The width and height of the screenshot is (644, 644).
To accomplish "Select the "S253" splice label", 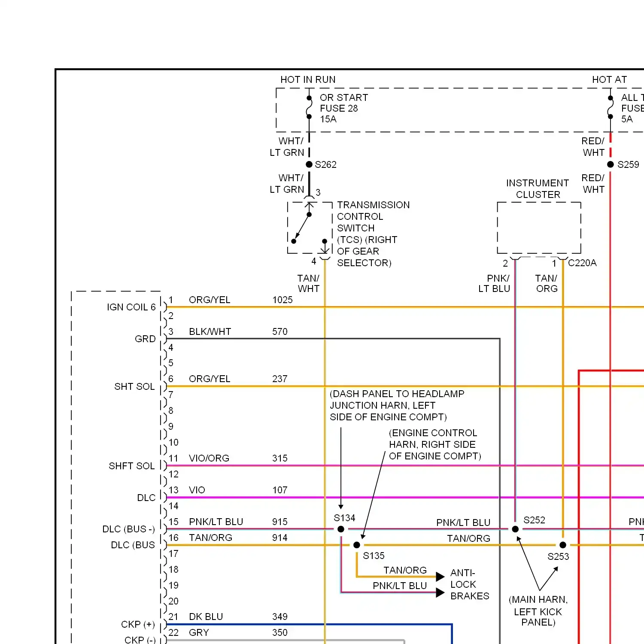I will [x=558, y=556].
